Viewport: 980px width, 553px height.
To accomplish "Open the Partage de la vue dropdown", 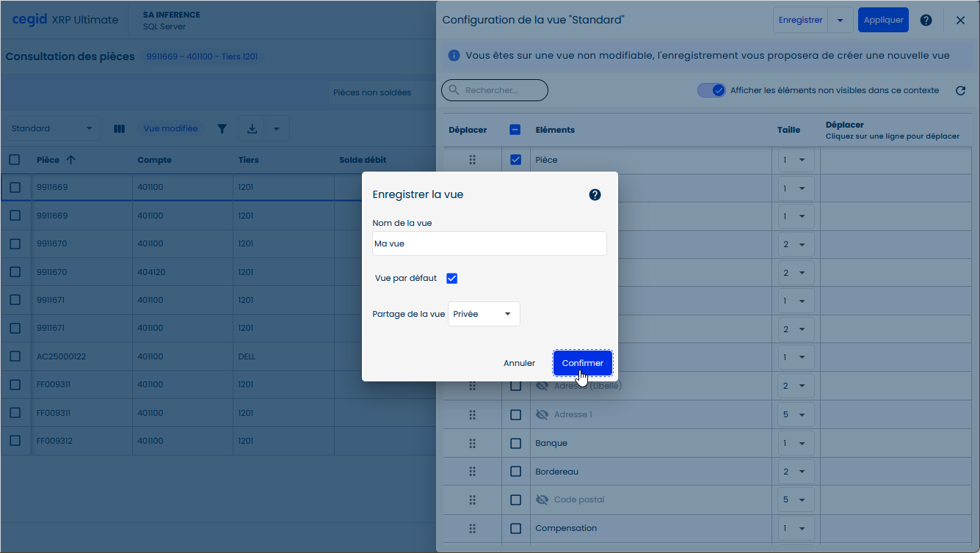I will click(x=483, y=314).
